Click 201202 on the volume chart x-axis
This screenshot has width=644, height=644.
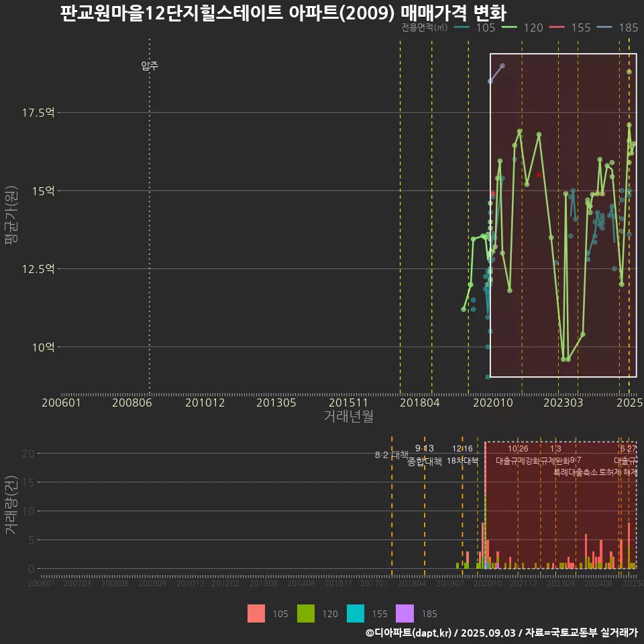225,583
